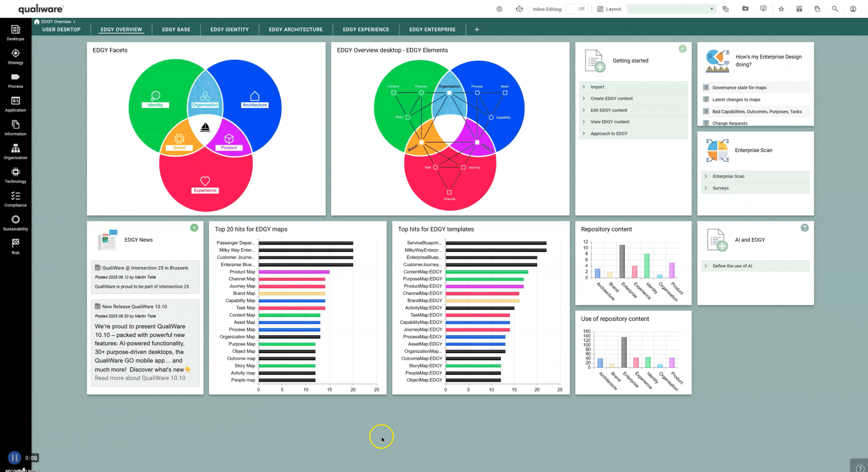
Task: Toggle Inline Editing switch
Action: (x=577, y=9)
